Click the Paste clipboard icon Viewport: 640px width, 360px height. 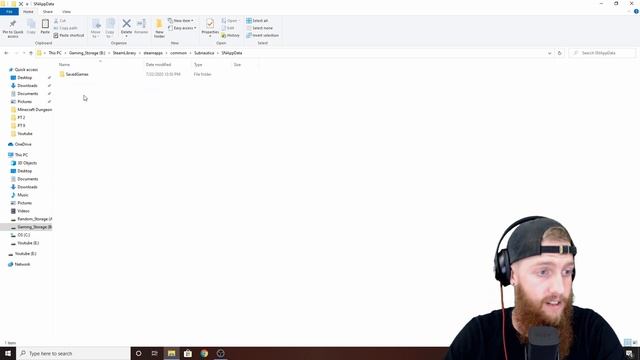tap(45, 24)
